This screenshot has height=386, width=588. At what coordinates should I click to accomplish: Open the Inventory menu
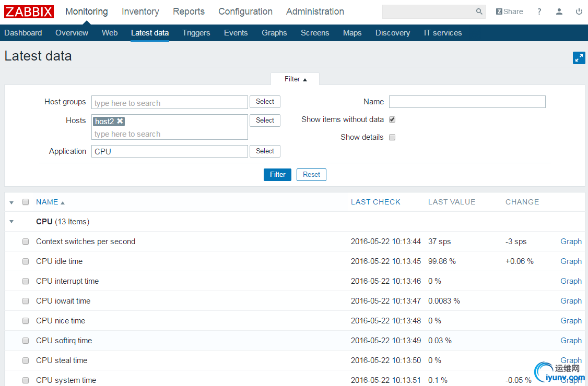140,11
